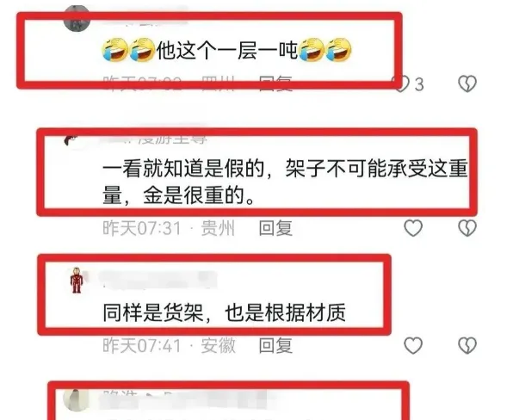The height and width of the screenshot is (420, 513).
Task: Open avatar of the '漫游主导' commenter
Action: click(71, 140)
